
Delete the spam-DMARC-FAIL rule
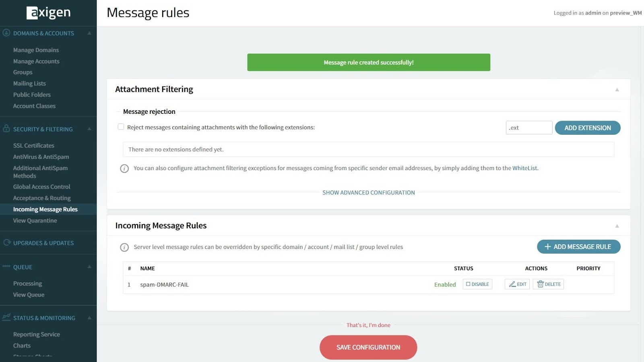tap(548, 284)
